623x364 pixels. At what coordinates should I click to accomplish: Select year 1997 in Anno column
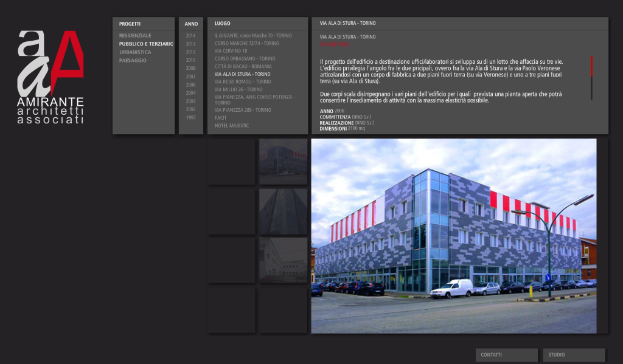190,117
